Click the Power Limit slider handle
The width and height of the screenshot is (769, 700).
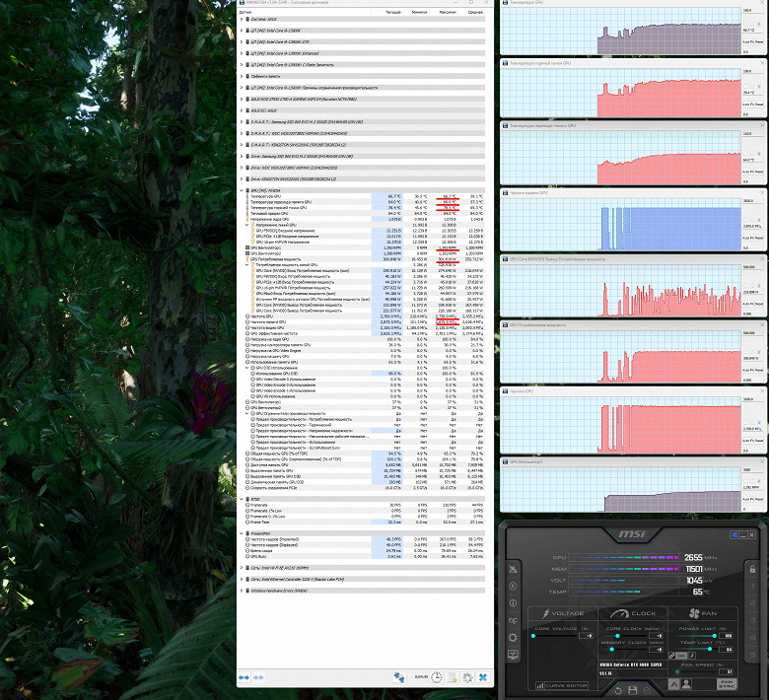coord(714,635)
